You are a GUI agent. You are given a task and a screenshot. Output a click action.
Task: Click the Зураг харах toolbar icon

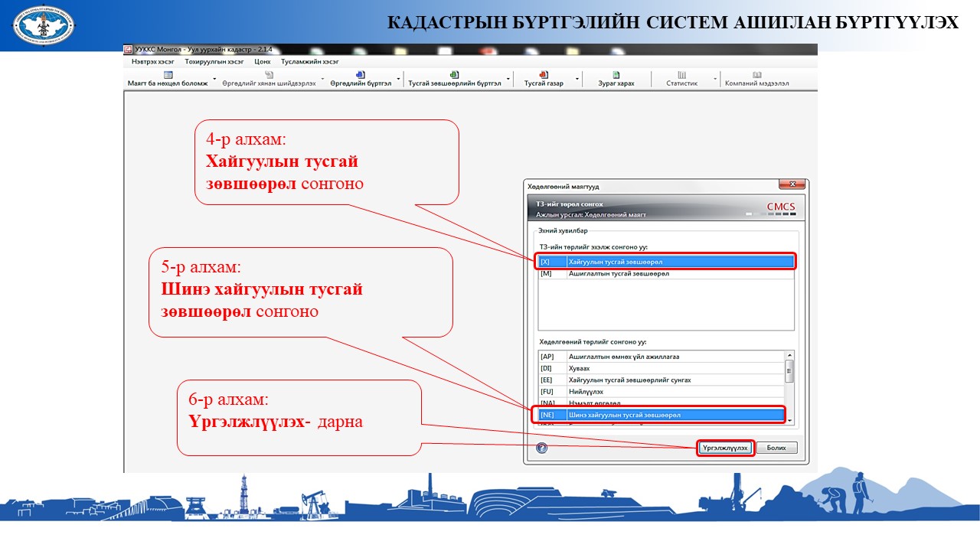coord(616,75)
